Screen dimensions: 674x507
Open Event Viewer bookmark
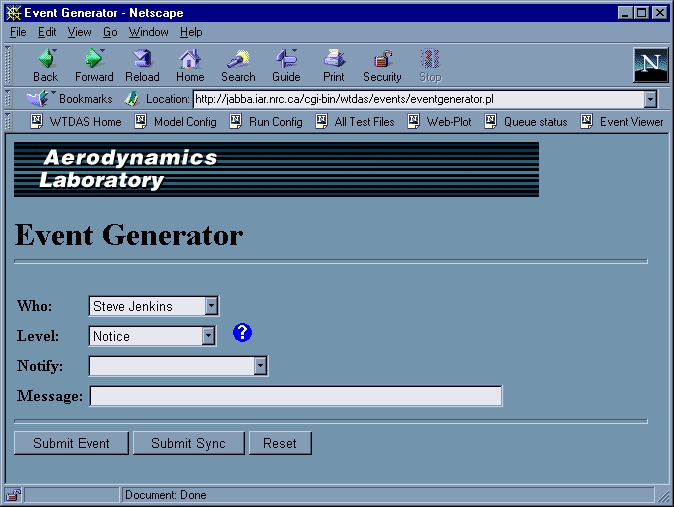pos(622,122)
